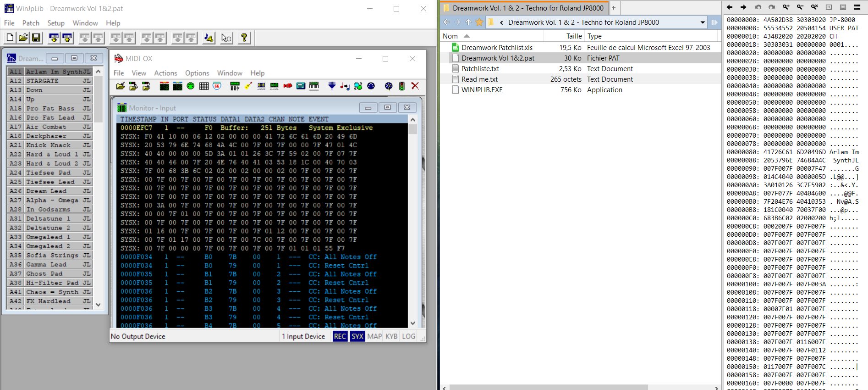Select the Dreamwork Patchlist.xls file
This screenshot has width=868, height=390.
[497, 48]
